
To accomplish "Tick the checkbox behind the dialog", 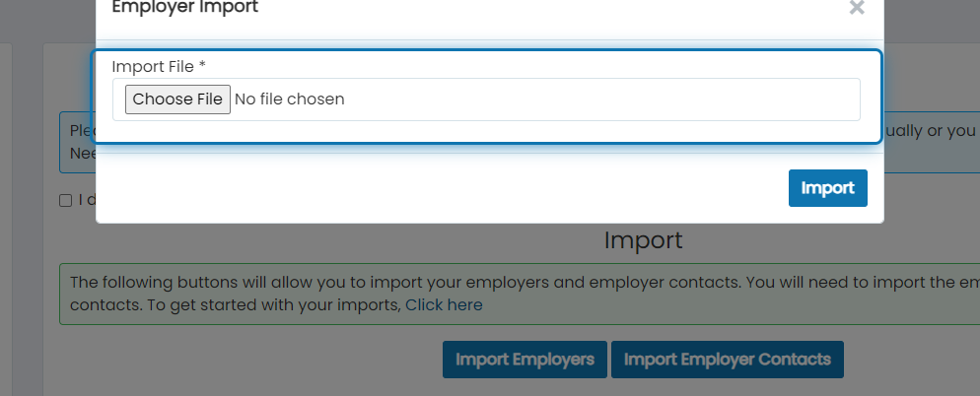I will point(66,201).
